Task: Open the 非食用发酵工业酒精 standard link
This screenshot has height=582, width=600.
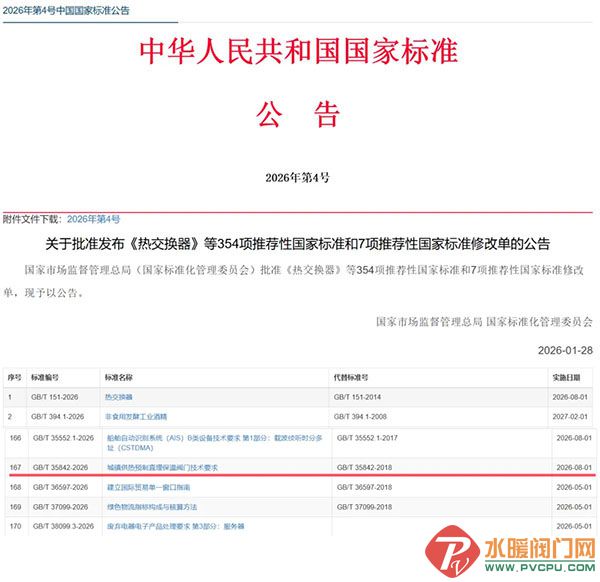Action: (x=136, y=415)
